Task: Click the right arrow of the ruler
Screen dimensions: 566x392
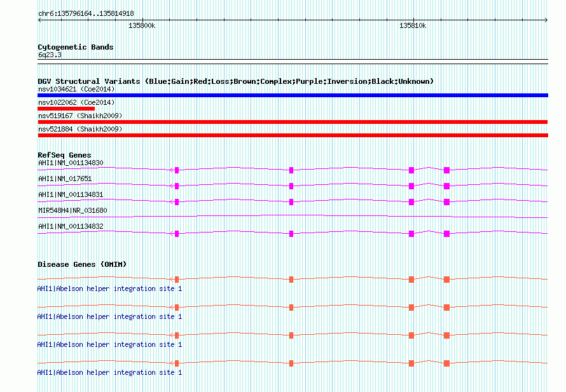Action: coord(546,20)
